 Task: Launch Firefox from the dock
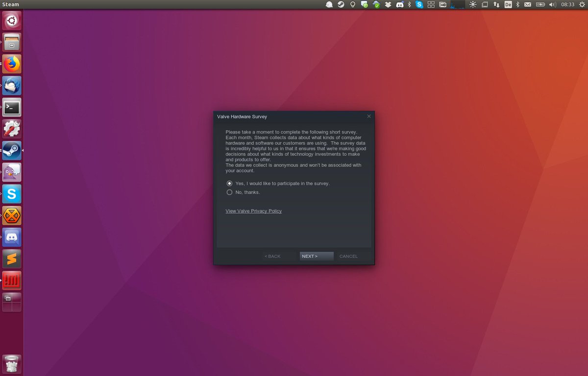12,64
